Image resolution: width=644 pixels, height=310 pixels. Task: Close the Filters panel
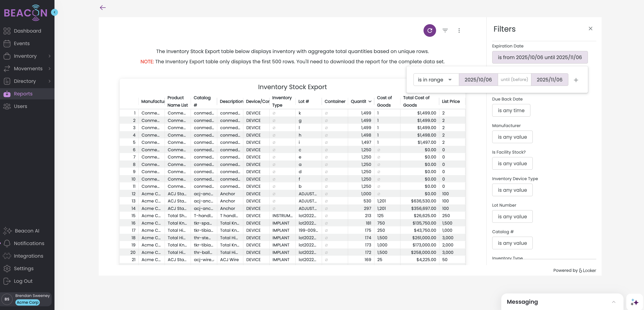(590, 28)
